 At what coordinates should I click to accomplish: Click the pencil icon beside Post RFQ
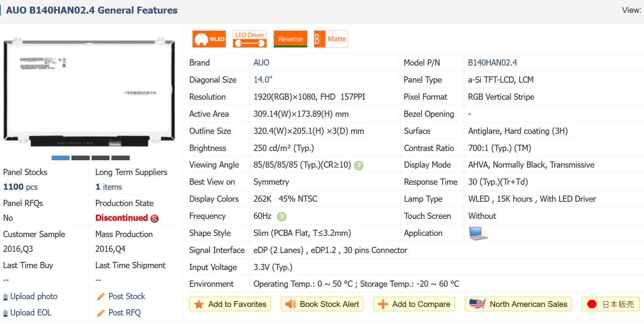point(101,313)
